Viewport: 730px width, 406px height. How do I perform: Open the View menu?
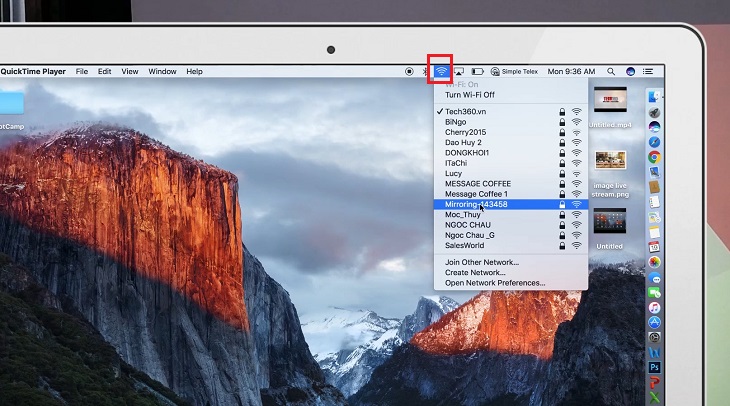coord(130,72)
